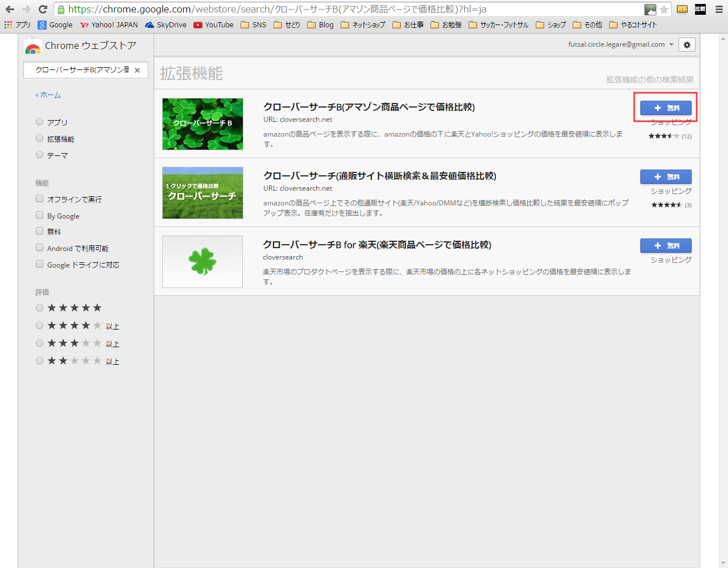The width and height of the screenshot is (728, 568).
Task: Open クローバーサーチB(アマゾン商品ページで価格比較) title
Action: click(x=369, y=107)
